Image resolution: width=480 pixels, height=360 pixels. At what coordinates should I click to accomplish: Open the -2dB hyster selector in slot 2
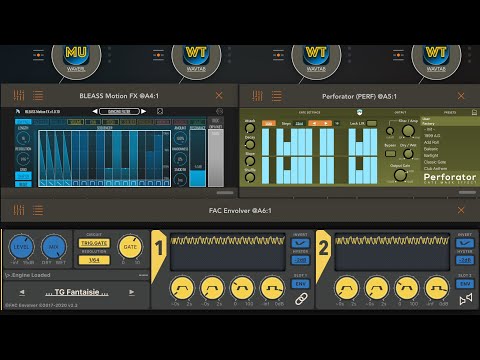coord(465,260)
